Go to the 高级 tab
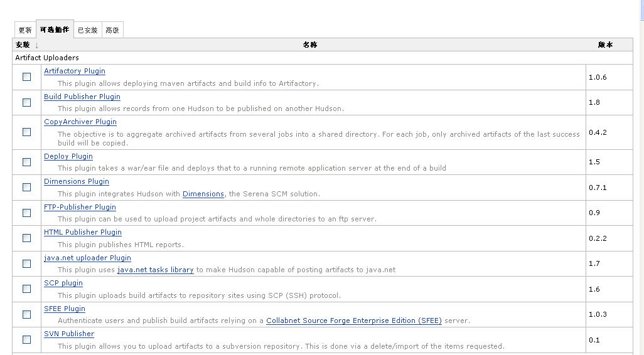Viewport: 644px width, 355px height. tap(112, 30)
